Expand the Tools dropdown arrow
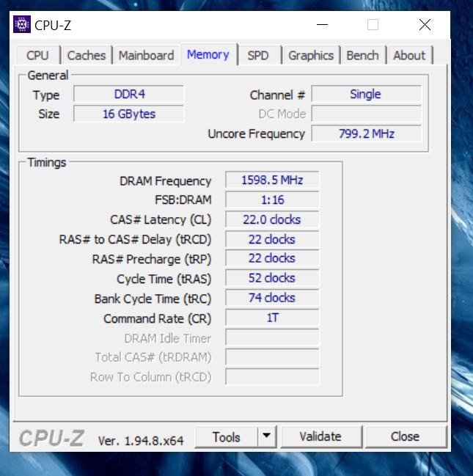Screen dimensions: 473x476 [x=267, y=436]
